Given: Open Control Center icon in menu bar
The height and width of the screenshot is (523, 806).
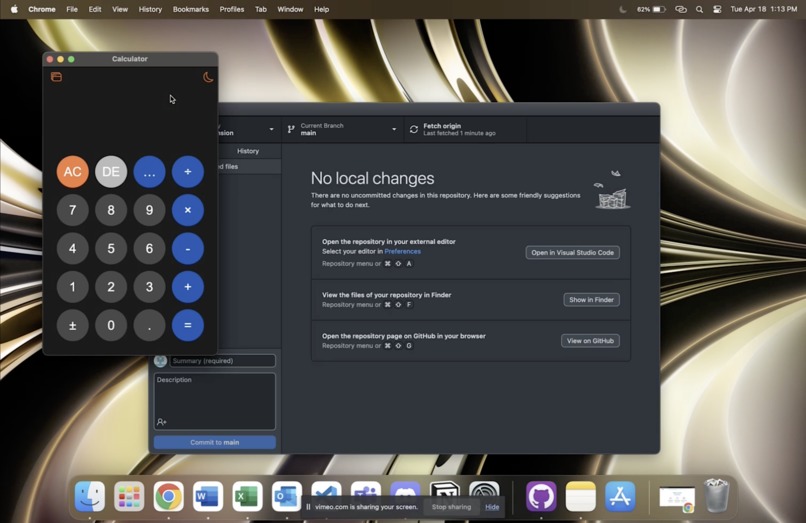Looking at the screenshot, I should point(717,9).
